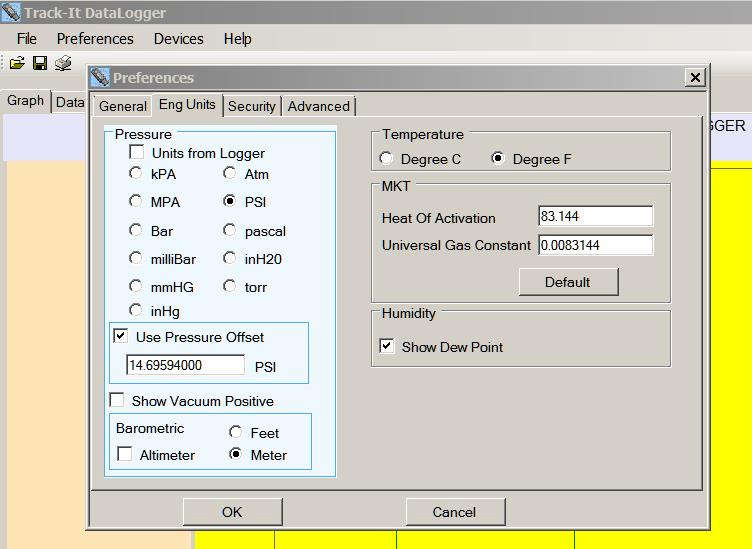The image size is (752, 549).
Task: Click the Heat Of Activation field
Action: [595, 216]
